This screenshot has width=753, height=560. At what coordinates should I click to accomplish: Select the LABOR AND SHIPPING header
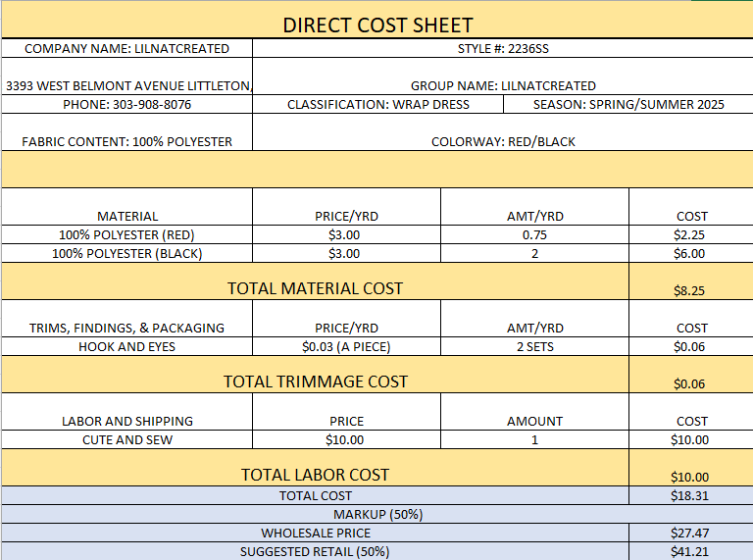coord(126,412)
